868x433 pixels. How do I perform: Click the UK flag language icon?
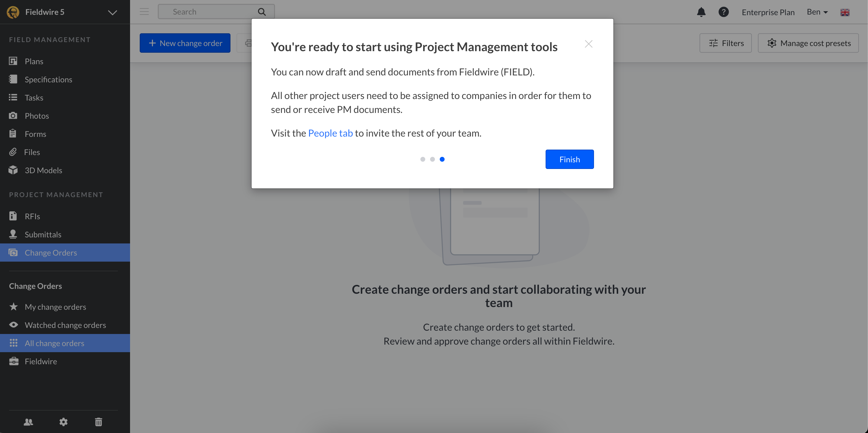tap(845, 12)
